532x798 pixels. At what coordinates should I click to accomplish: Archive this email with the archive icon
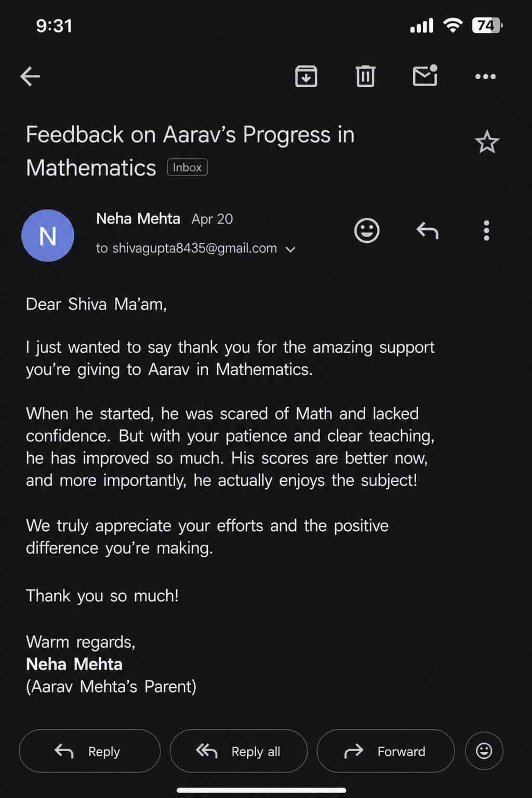[x=306, y=76]
